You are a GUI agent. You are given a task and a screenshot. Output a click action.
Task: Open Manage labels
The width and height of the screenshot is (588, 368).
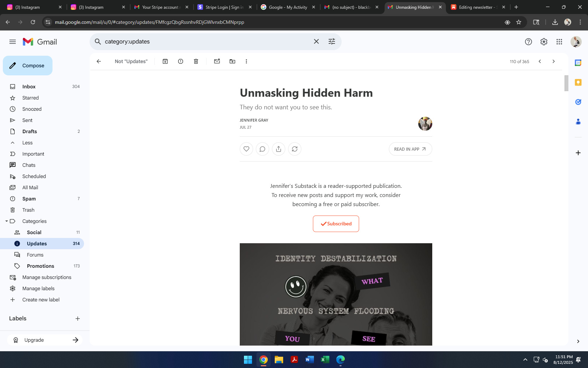42,288
